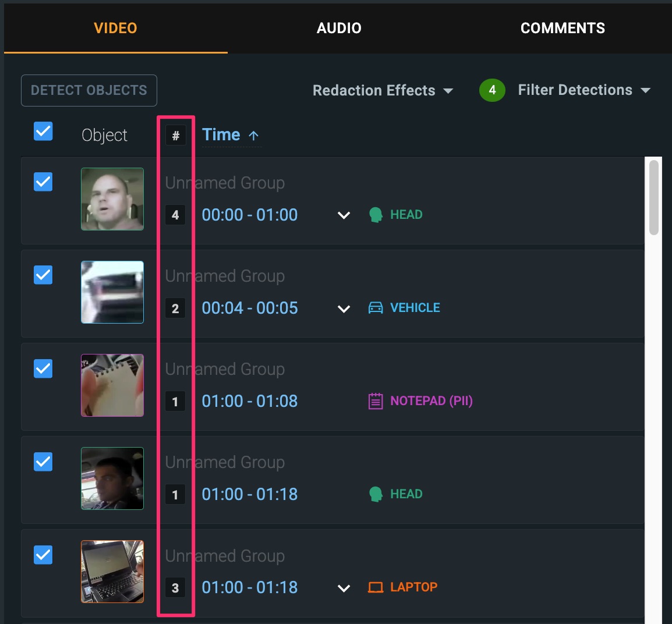This screenshot has width=672, height=624.
Task: Click the 01:00 - 01:08 time link
Action: click(250, 401)
